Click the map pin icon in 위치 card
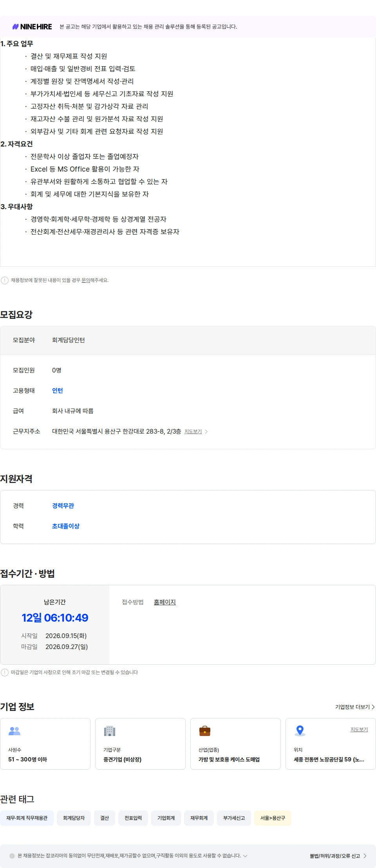Screen dimensions: 376x868 tap(300, 731)
